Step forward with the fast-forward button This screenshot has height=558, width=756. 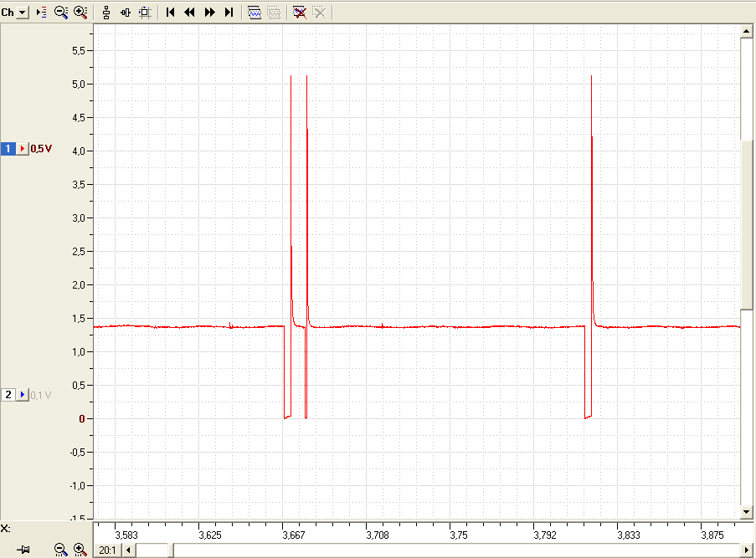pos(210,13)
